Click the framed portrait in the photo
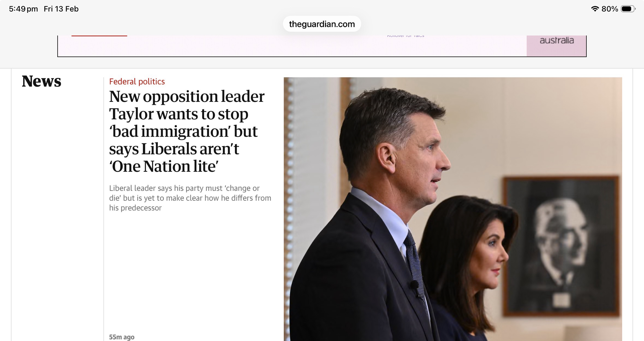Viewport: 644px width, 341px height. click(561, 247)
